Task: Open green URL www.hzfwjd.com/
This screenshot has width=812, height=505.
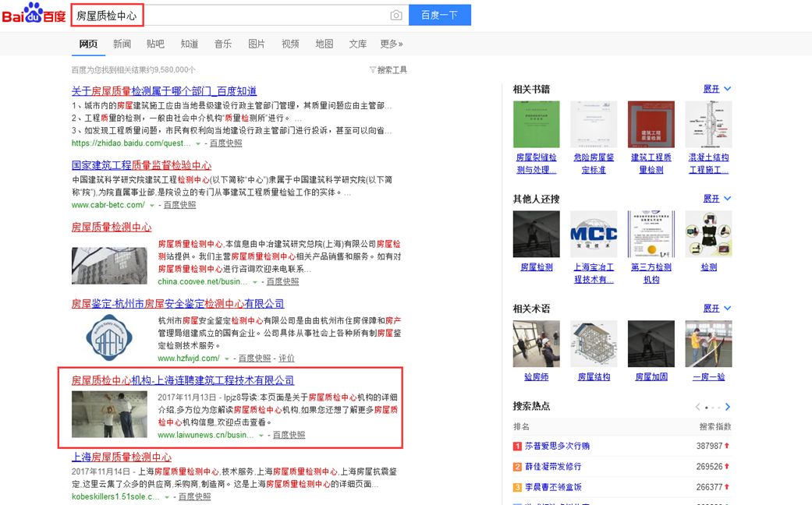Action: pyautogui.click(x=189, y=358)
